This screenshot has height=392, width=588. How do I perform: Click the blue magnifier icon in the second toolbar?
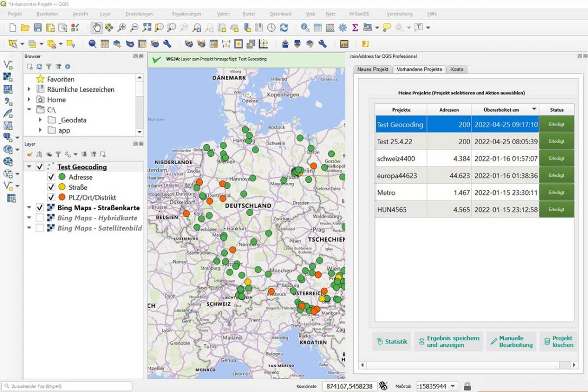click(92, 44)
